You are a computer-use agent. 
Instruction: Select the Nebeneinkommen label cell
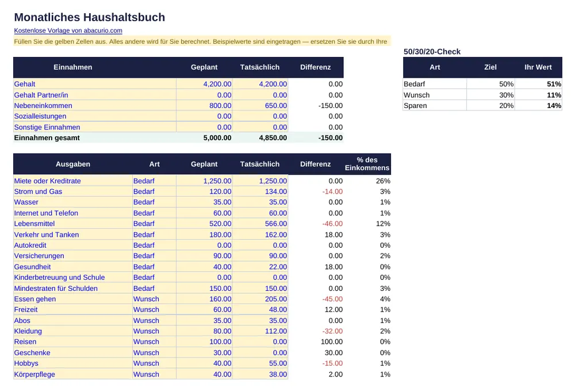coord(95,106)
